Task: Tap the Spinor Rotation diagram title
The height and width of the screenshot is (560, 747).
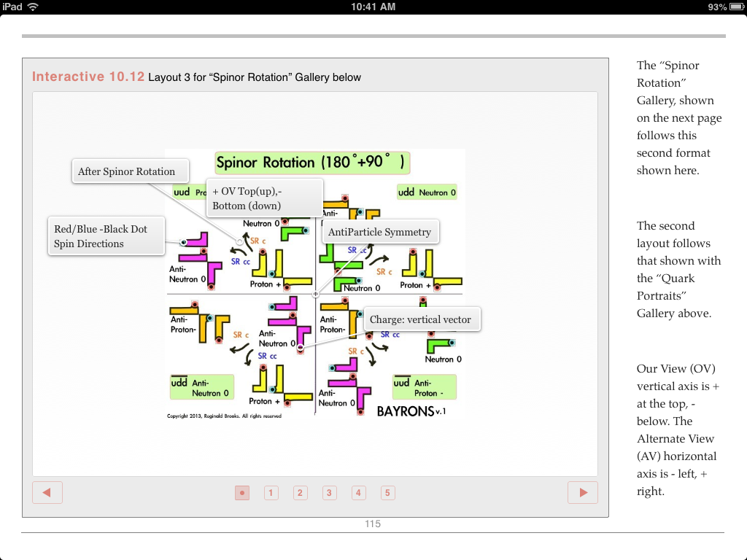Action: click(311, 162)
